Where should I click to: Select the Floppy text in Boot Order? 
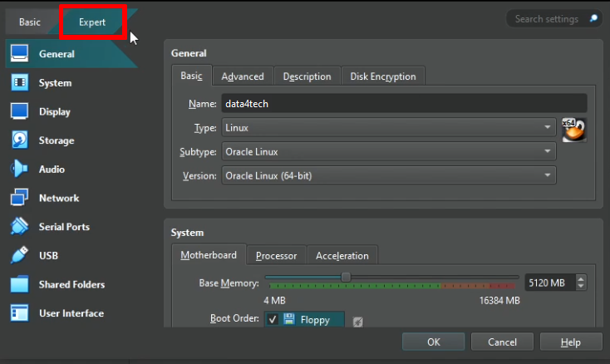coord(315,320)
